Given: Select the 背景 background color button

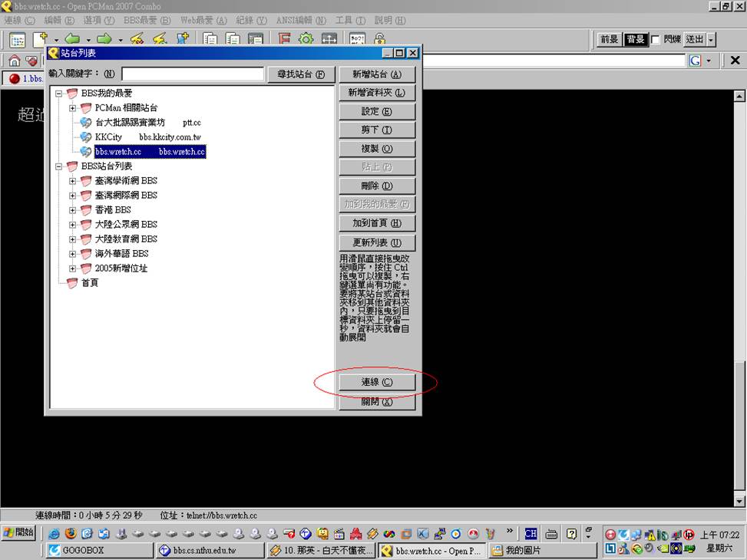Looking at the screenshot, I should (x=635, y=39).
